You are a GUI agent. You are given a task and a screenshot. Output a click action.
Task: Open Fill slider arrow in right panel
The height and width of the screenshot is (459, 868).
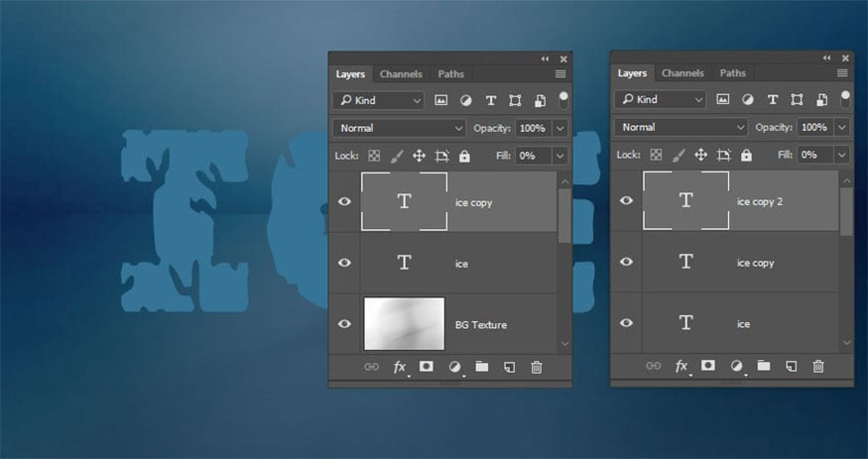[x=842, y=155]
